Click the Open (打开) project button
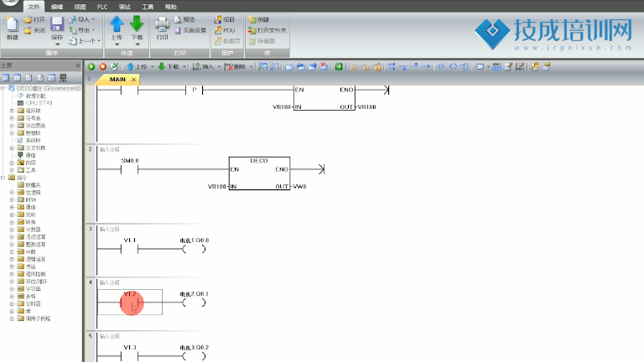644x362 pixels. tap(34, 20)
